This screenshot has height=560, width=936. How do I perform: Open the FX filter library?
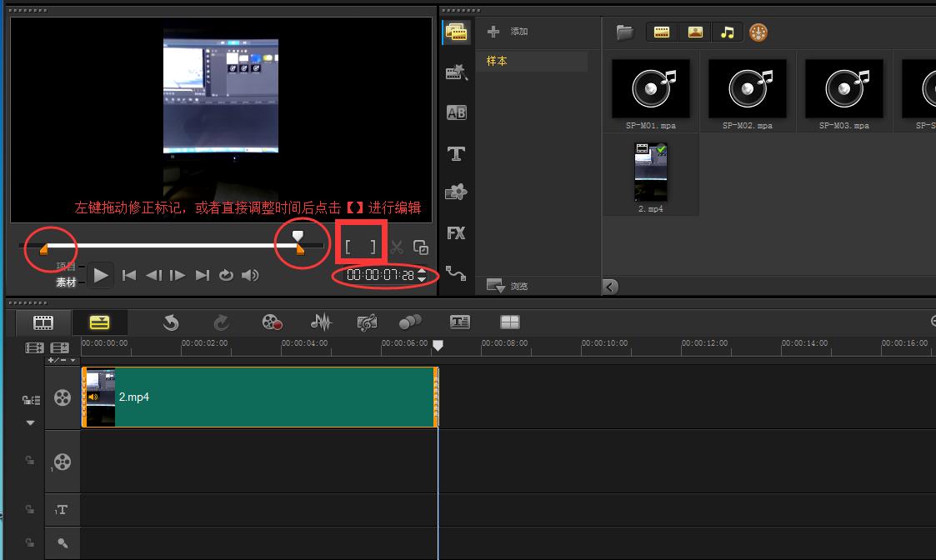click(x=456, y=233)
